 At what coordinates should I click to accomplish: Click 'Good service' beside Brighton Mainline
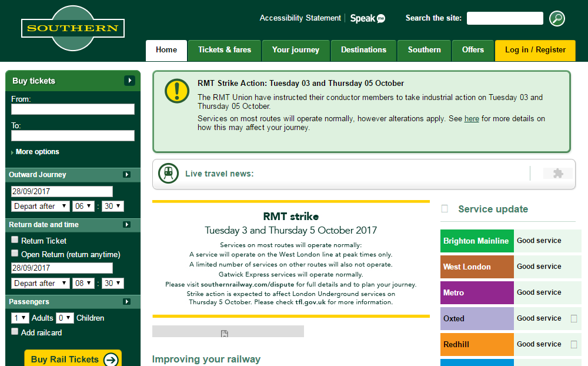pos(539,241)
